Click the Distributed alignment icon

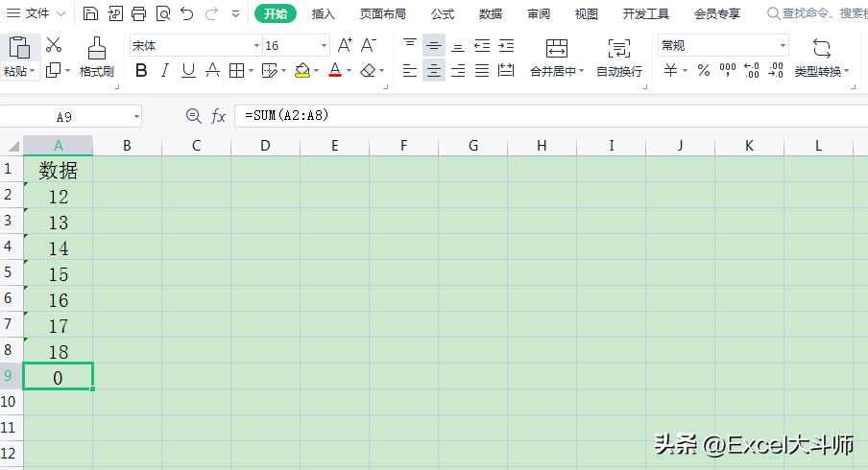click(x=506, y=70)
